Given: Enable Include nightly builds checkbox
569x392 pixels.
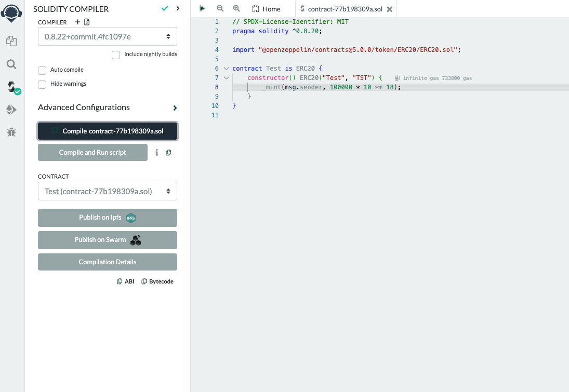Looking at the screenshot, I should (116, 55).
